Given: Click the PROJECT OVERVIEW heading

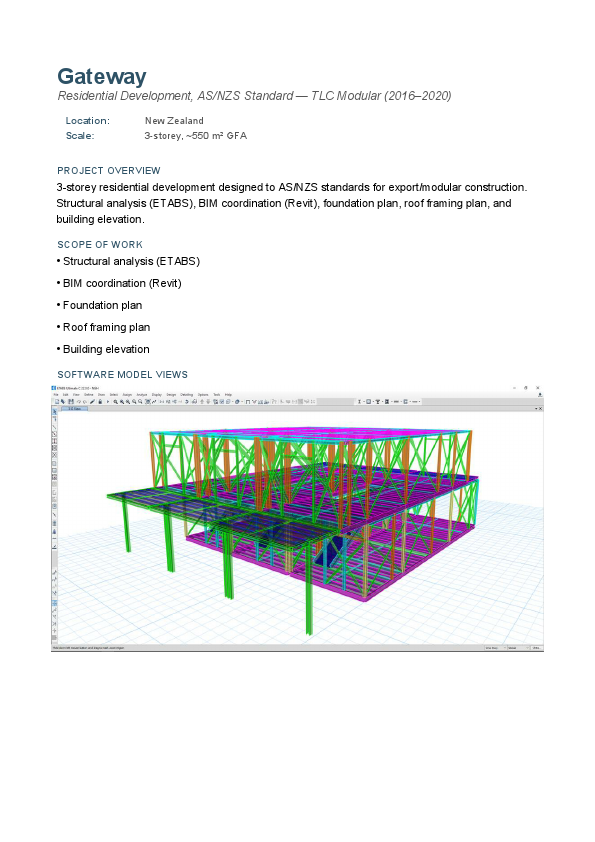Looking at the screenshot, I should point(108,171).
